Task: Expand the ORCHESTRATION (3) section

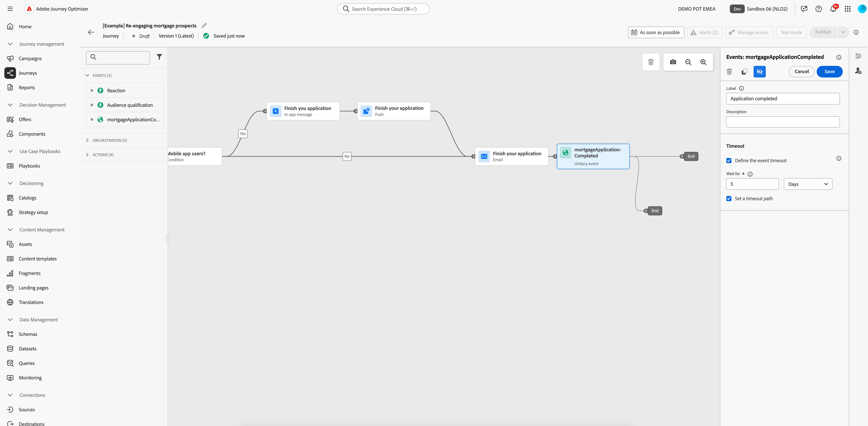Action: pos(87,140)
